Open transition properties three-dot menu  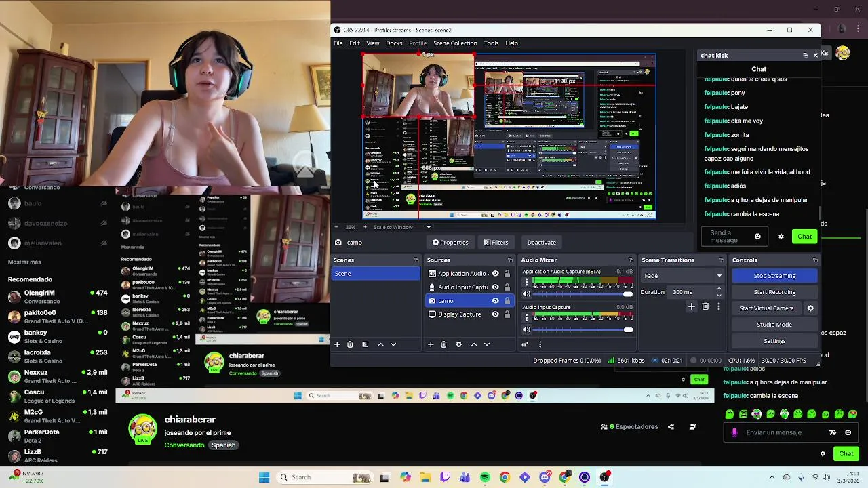point(719,307)
